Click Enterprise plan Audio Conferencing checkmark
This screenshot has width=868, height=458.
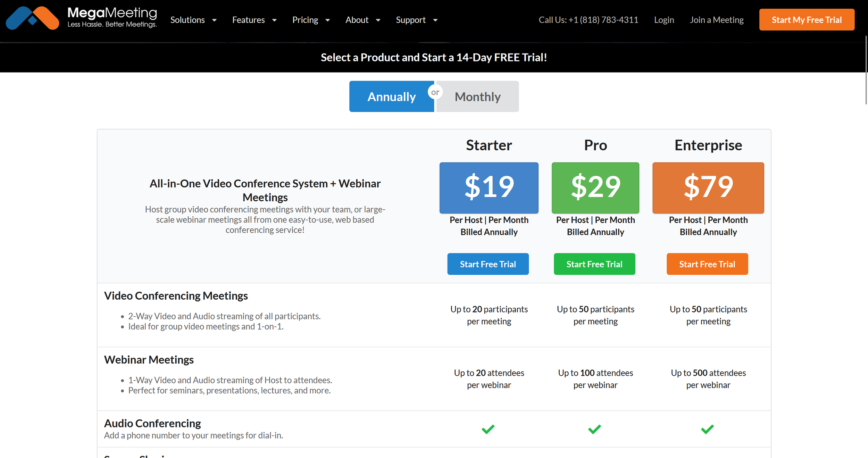707,429
